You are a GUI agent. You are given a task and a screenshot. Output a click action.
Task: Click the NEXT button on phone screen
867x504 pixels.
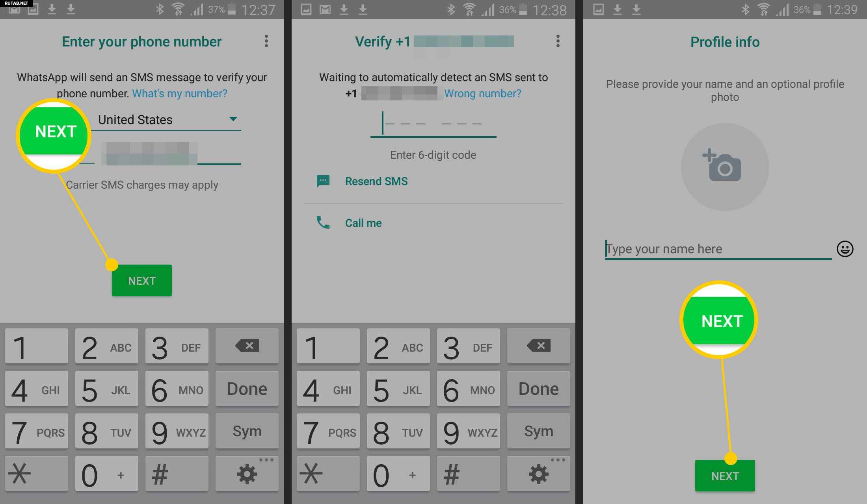[142, 280]
